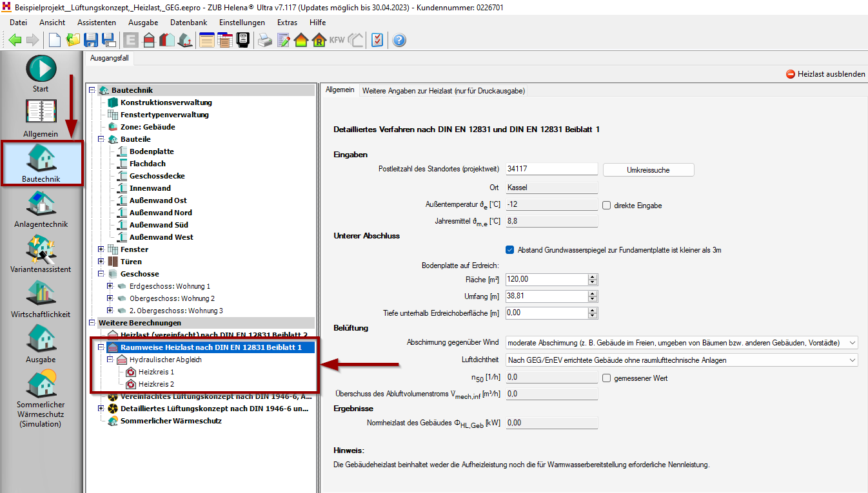
Task: Click the save floppy disk icon
Action: point(91,40)
